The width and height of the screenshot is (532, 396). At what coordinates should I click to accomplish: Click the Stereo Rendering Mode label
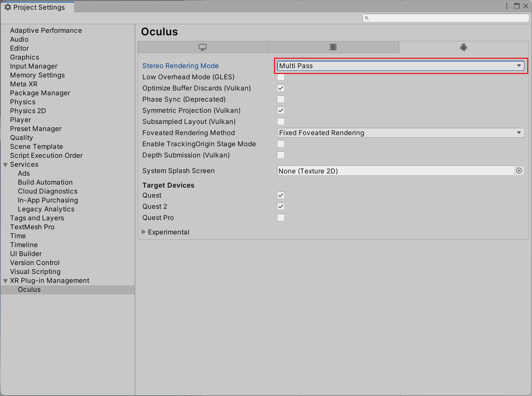point(181,66)
